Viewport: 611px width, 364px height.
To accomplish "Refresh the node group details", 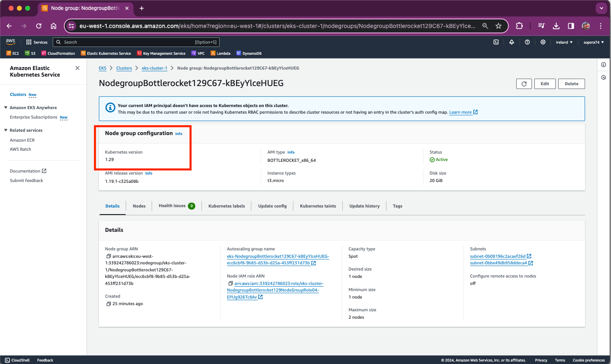I will pos(524,84).
